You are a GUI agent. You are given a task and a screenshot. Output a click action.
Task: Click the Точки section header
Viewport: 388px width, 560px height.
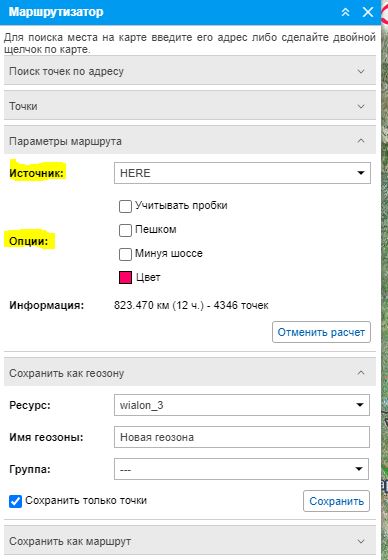click(x=190, y=106)
